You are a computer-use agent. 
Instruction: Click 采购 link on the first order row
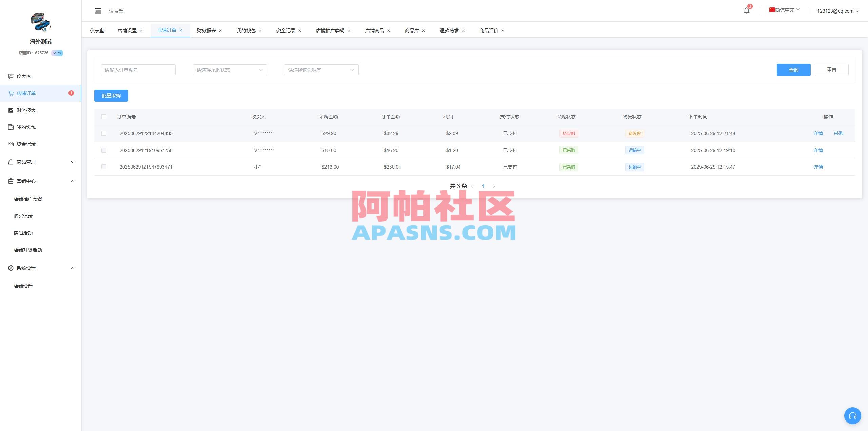[839, 133]
